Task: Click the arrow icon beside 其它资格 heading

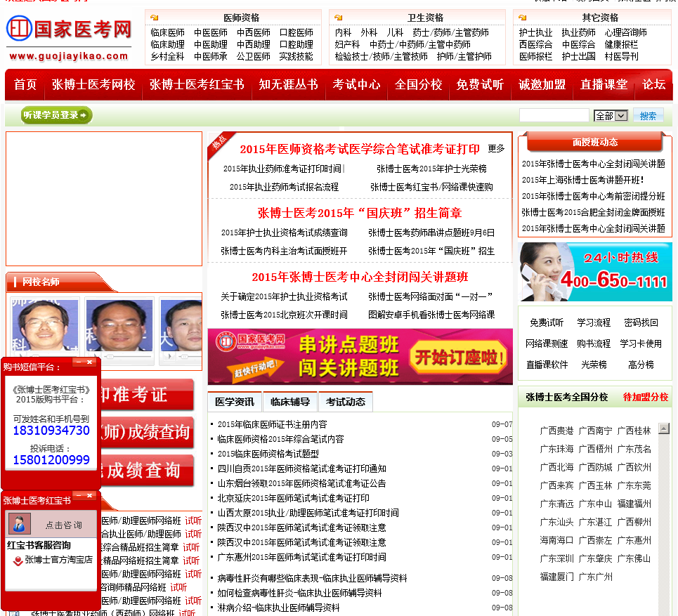Action: [x=522, y=18]
